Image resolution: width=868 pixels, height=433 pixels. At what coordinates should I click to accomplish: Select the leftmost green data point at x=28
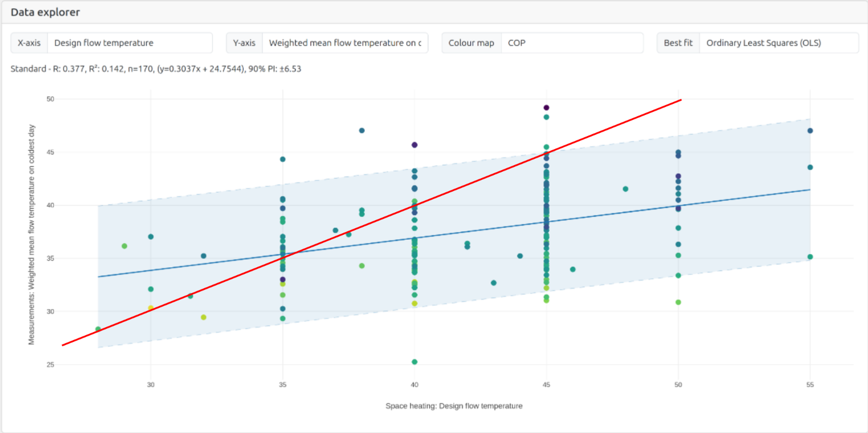98,329
